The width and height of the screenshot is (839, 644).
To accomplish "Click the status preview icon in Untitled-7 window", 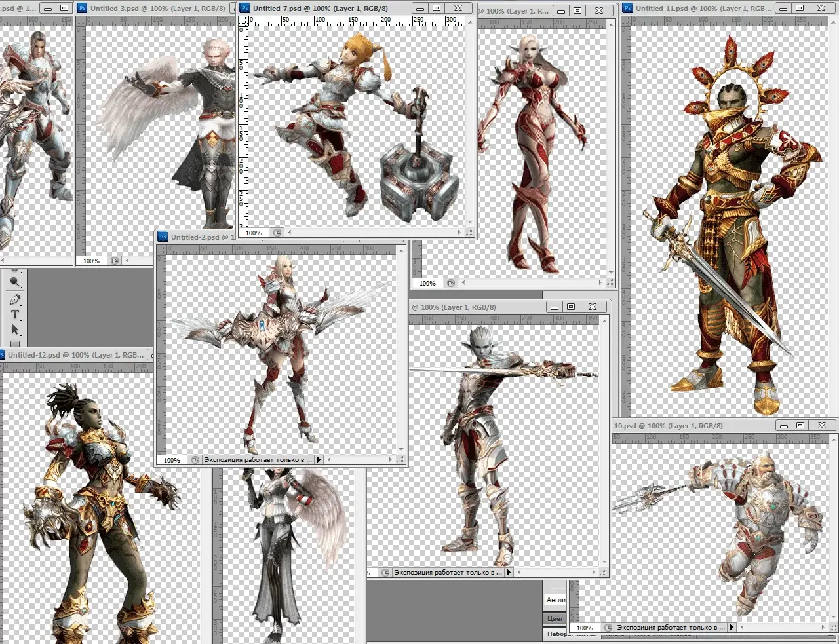I will (x=277, y=233).
